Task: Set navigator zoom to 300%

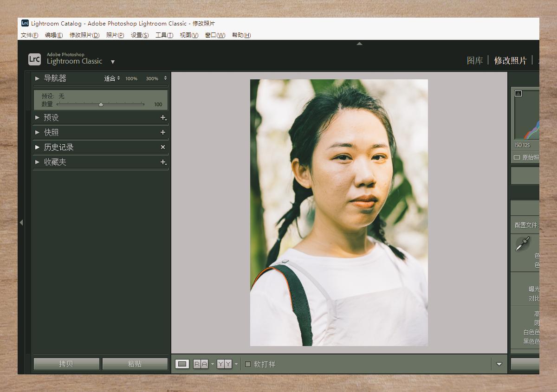Action: pyautogui.click(x=152, y=79)
